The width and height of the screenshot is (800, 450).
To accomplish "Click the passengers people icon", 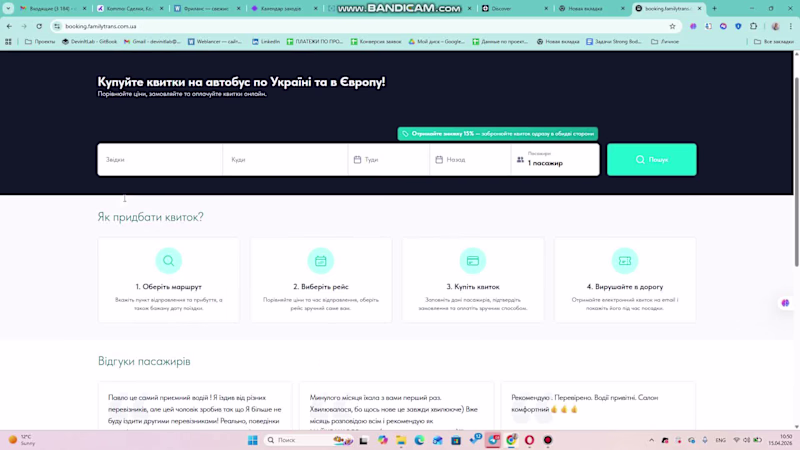I will tap(520, 160).
